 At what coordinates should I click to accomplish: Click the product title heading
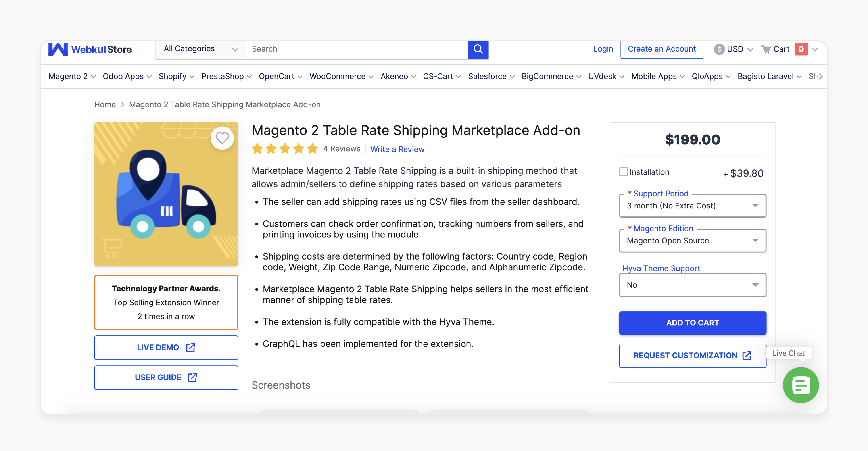(x=416, y=130)
